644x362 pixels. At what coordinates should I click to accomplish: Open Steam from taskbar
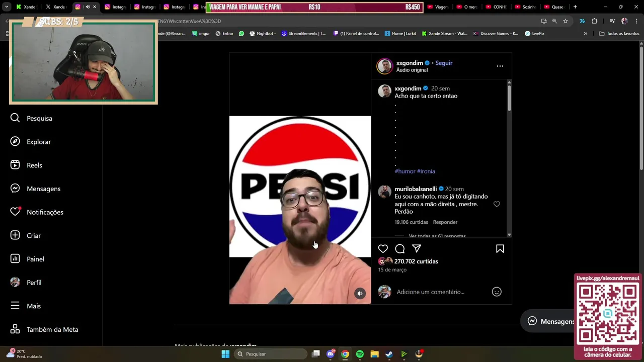[x=389, y=354]
